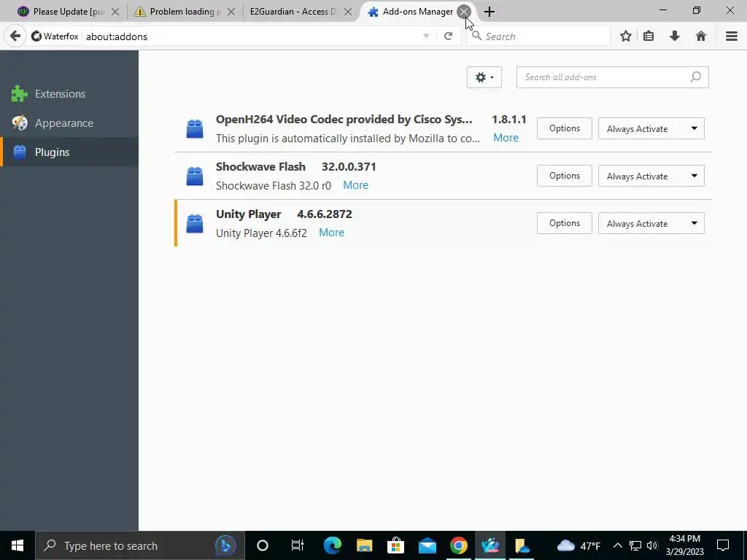
Task: Click the network tray icon
Action: pos(635,545)
